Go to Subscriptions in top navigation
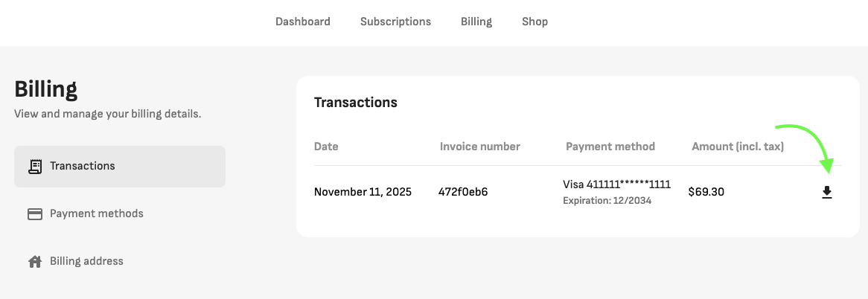The width and height of the screenshot is (868, 299). [x=395, y=22]
